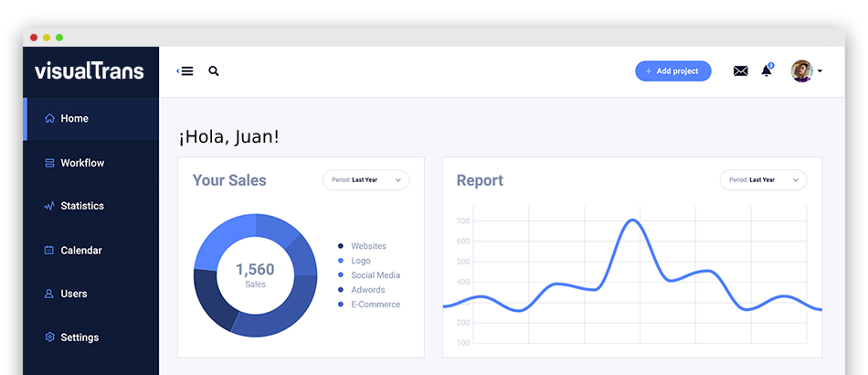Click the Statistics waveform icon
Screen dimensions: 868x375
pos(49,207)
